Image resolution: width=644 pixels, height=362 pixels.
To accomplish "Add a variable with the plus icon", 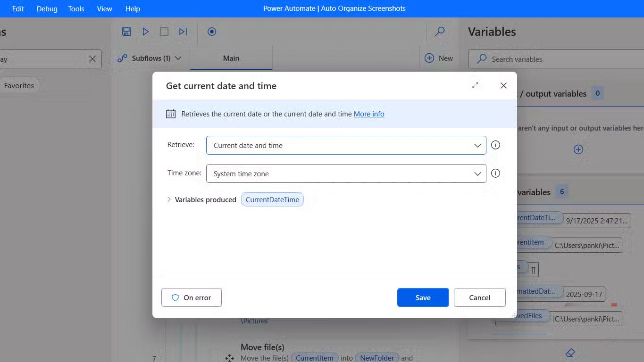I will tap(578, 149).
